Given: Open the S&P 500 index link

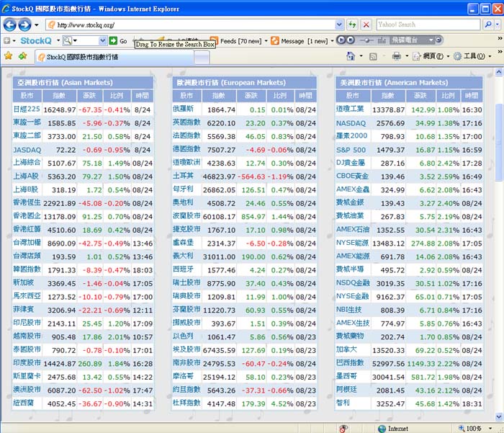Looking at the screenshot, I should [351, 150].
